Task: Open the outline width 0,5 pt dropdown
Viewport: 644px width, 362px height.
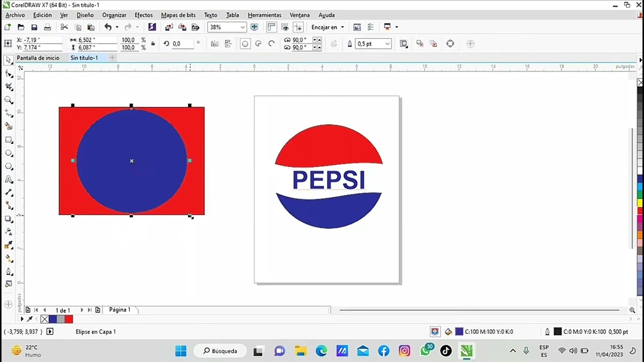Action: pos(387,44)
